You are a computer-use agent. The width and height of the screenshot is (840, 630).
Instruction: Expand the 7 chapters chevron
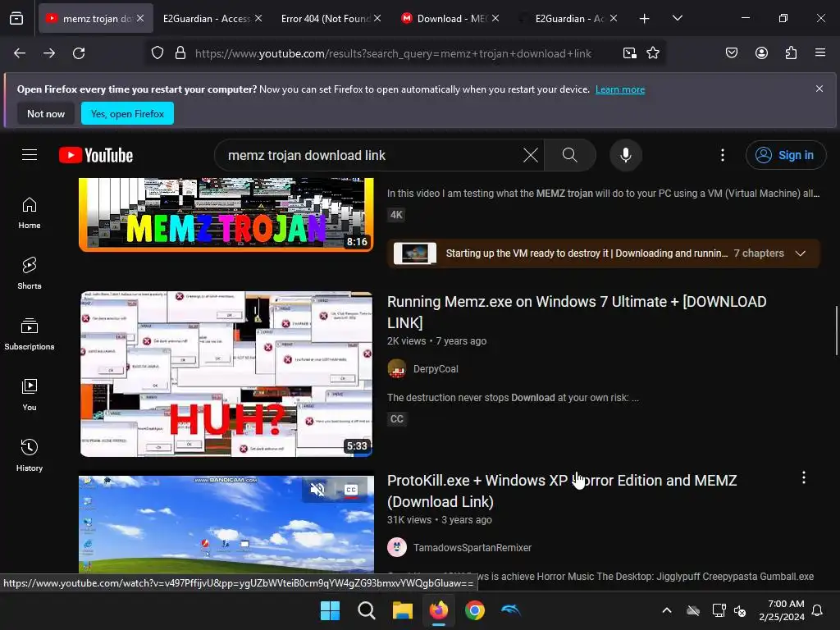point(801,253)
